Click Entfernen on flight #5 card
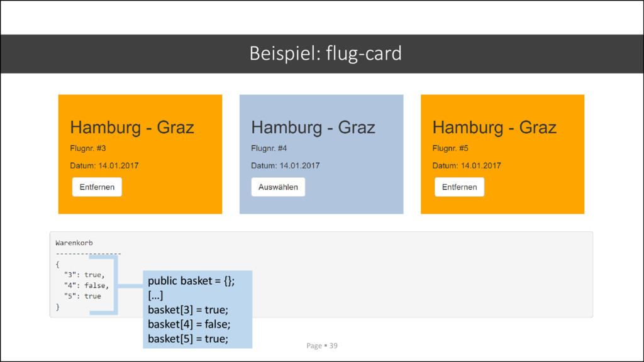 pos(459,187)
